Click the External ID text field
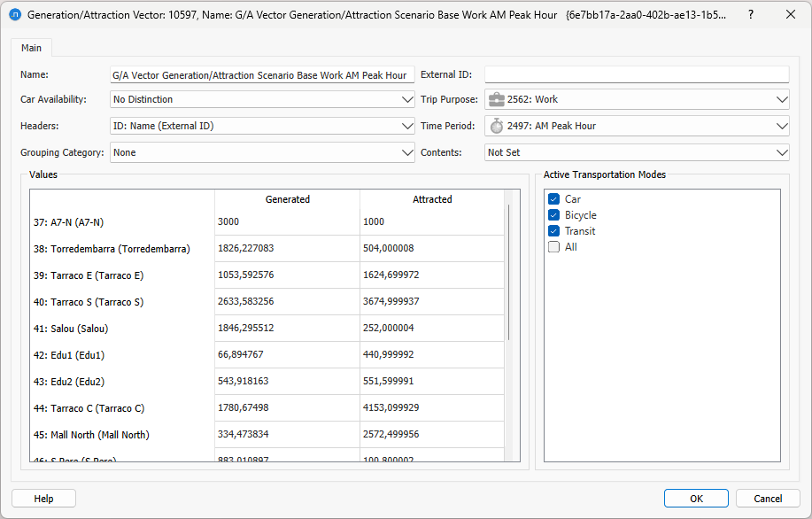The image size is (812, 519). [636, 75]
